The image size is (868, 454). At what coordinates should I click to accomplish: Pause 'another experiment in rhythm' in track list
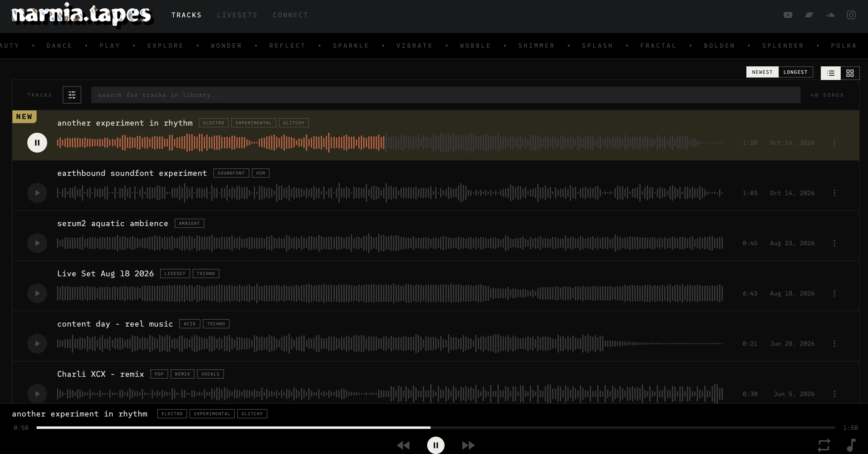(37, 142)
